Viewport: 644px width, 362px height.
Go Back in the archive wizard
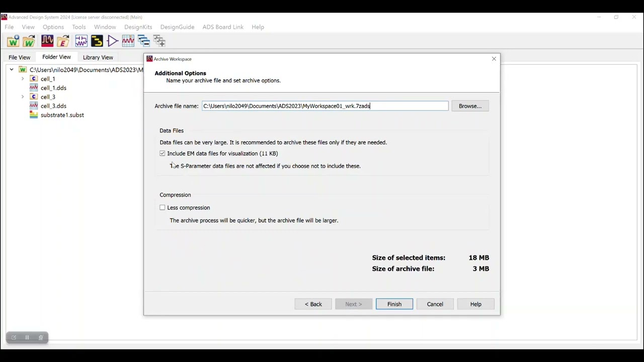(x=313, y=304)
